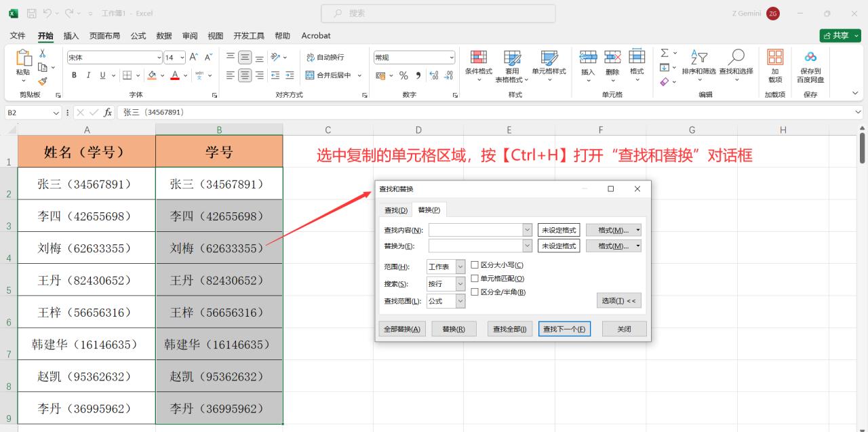Click the Align Right icon

point(259,75)
